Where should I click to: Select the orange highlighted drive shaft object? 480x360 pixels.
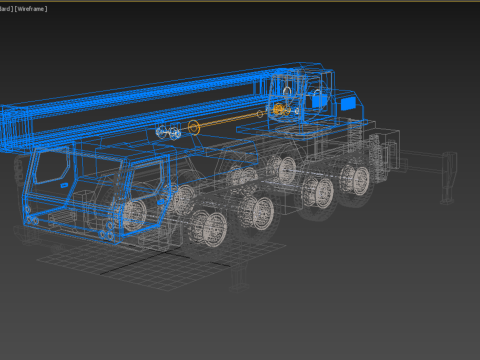tap(230, 120)
